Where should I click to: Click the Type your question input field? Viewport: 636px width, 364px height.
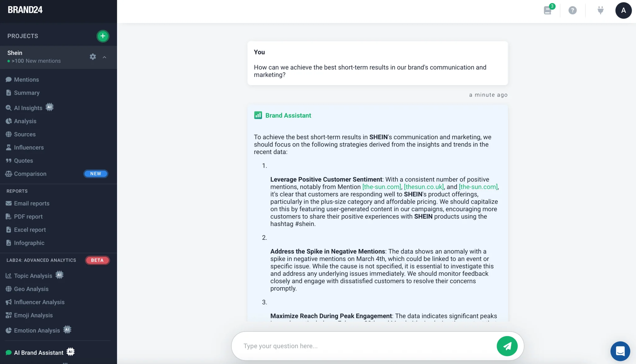pyautogui.click(x=366, y=346)
